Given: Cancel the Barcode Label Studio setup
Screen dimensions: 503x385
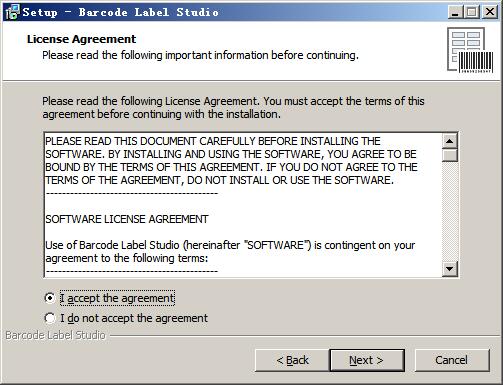Looking at the screenshot, I should click(452, 360).
